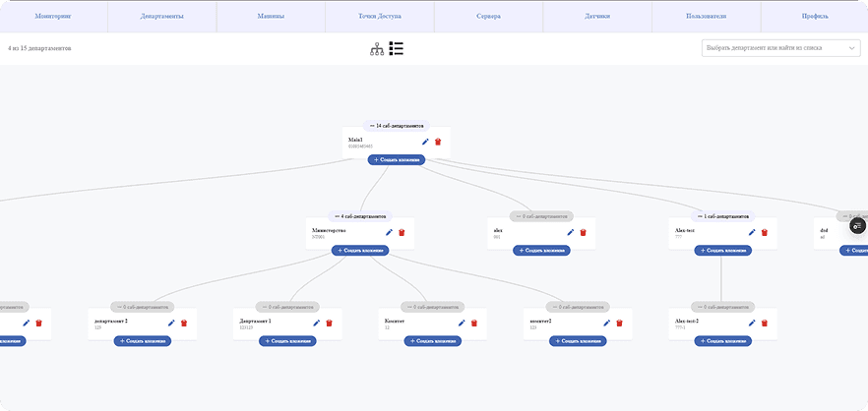The height and width of the screenshot is (411, 868).
Task: Edit the Alex-test department
Action: tap(752, 232)
